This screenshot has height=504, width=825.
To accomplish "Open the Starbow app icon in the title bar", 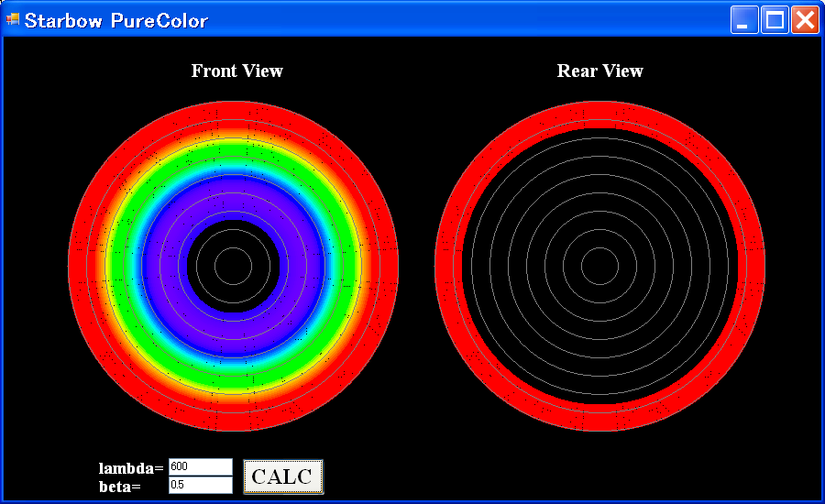I will click(x=13, y=20).
